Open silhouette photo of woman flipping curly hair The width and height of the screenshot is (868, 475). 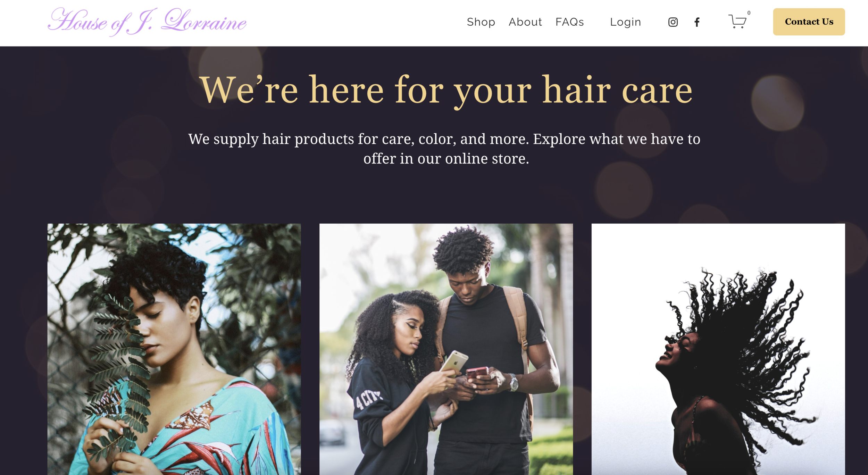(718, 349)
